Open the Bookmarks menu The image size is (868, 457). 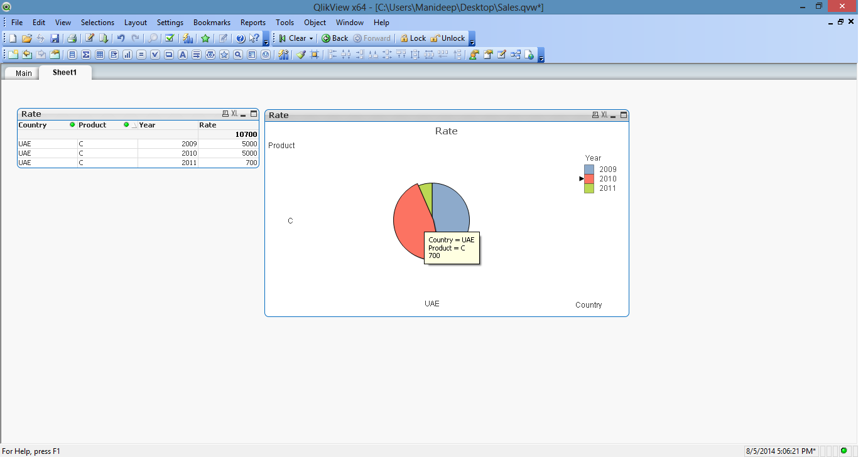[x=212, y=22]
